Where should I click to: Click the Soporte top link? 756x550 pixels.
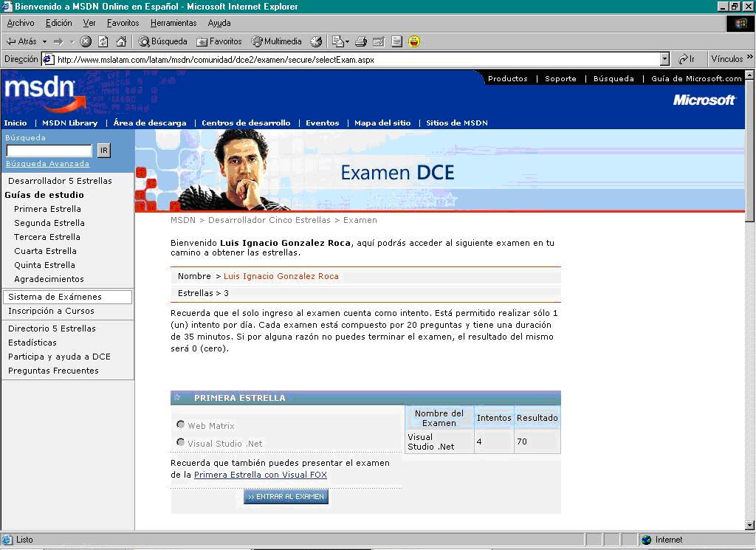[x=560, y=78]
